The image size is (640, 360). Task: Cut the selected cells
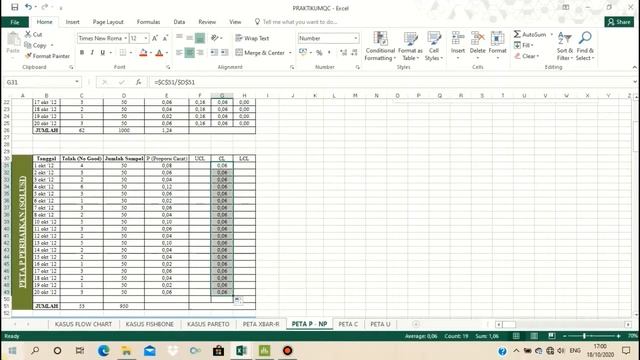tap(33, 34)
